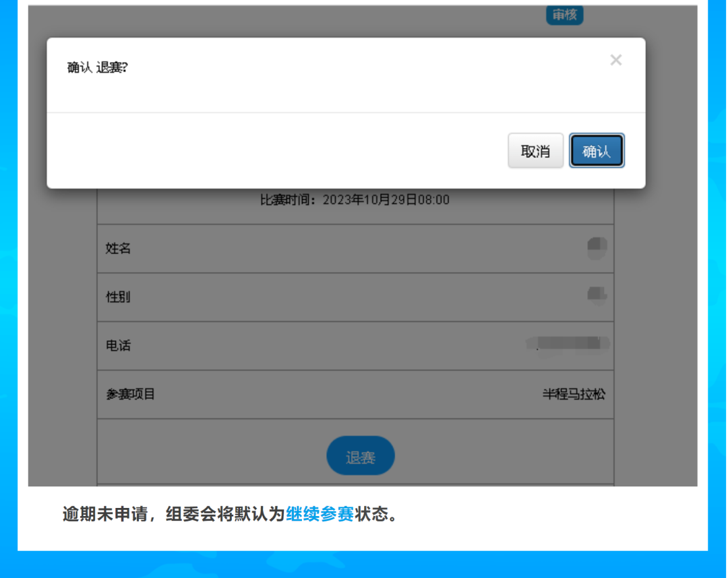Click the 性别 row label
The width and height of the screenshot is (728, 578).
pyautogui.click(x=118, y=297)
